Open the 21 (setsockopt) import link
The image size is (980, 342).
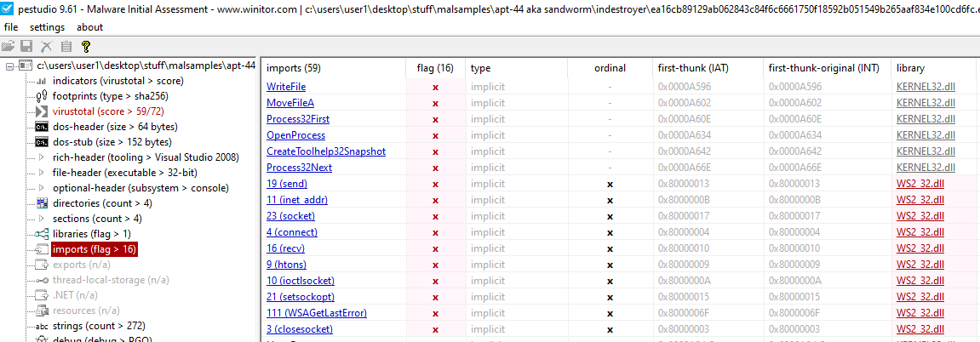click(x=300, y=297)
